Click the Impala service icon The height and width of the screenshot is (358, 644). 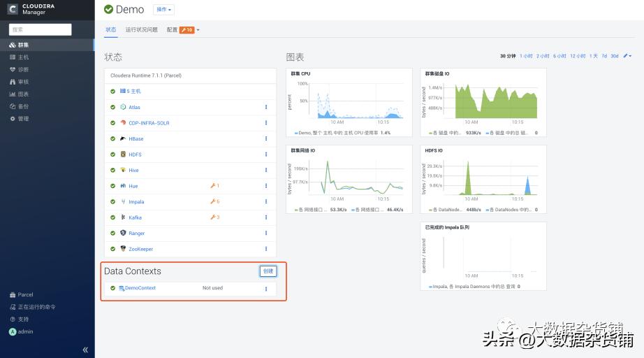[x=123, y=201]
